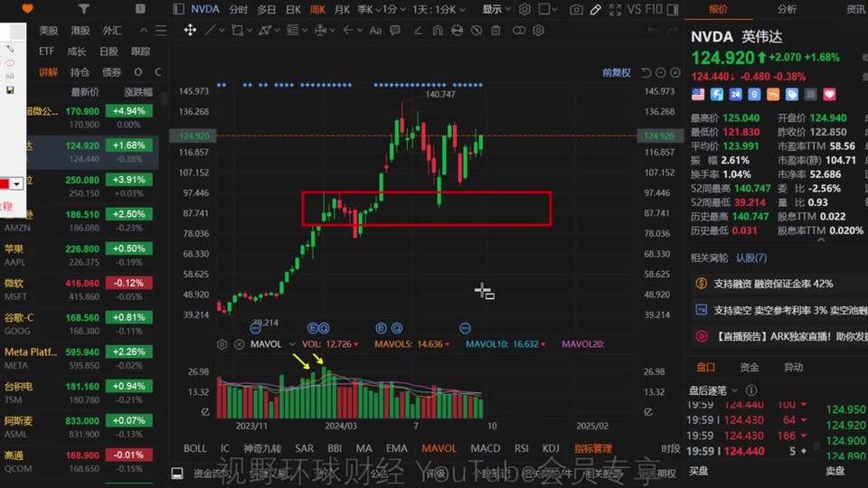Image resolution: width=868 pixels, height=488 pixels.
Task: Click the hide drawings icon
Action: (476, 30)
